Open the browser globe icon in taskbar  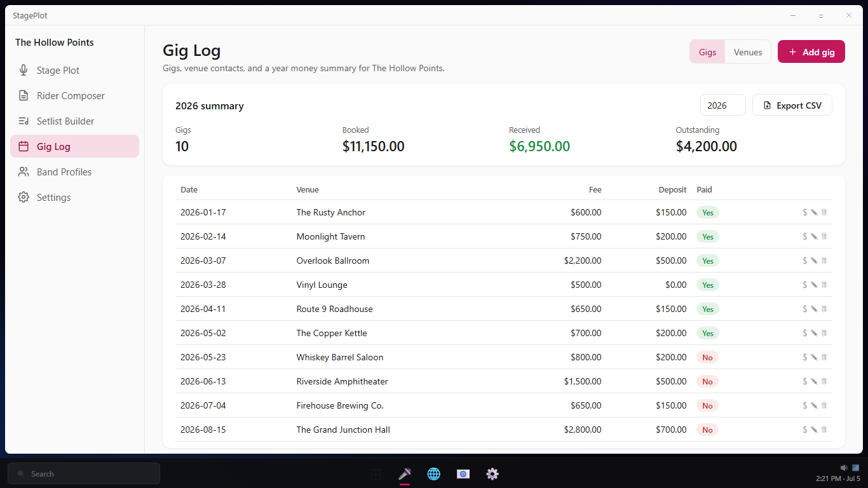434,473
